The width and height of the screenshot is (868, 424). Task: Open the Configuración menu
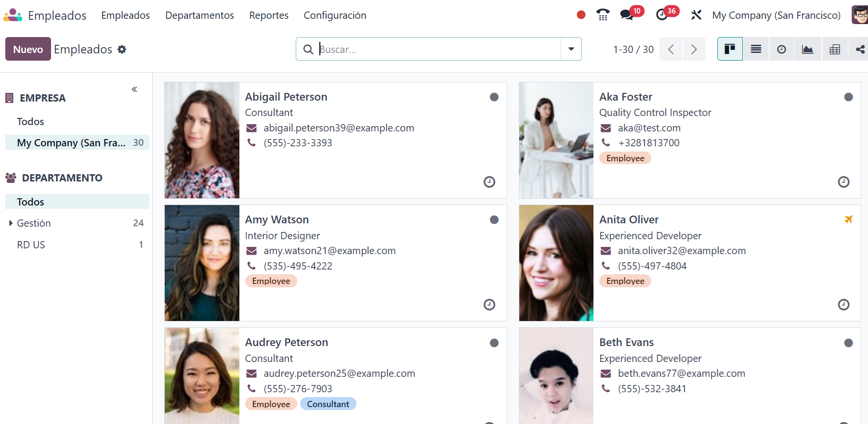[335, 15]
